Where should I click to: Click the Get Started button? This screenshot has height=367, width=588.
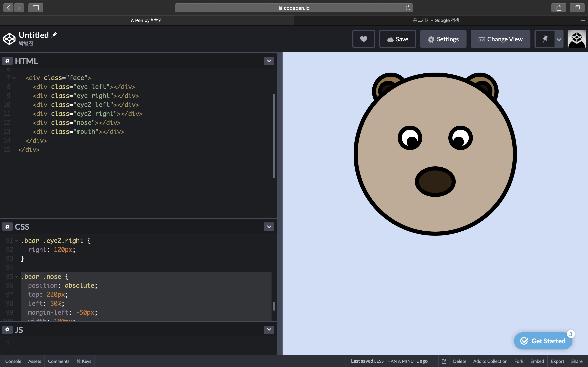pyautogui.click(x=543, y=341)
